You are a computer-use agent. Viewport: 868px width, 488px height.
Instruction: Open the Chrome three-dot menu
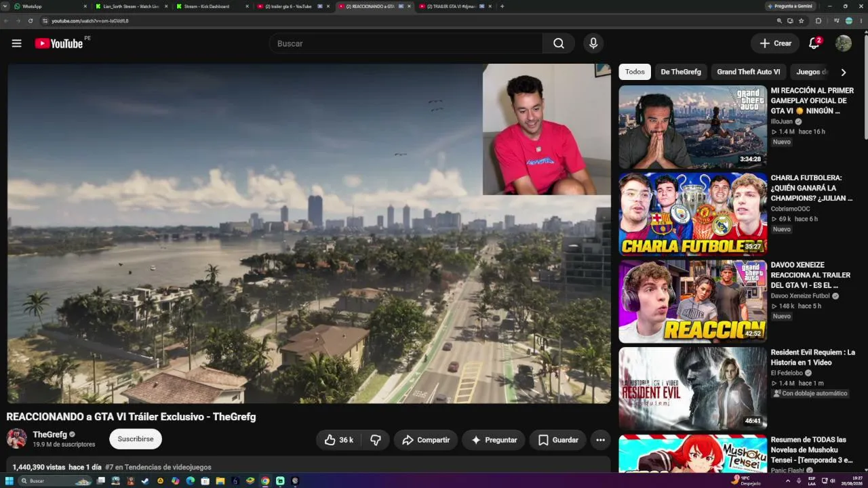(861, 21)
